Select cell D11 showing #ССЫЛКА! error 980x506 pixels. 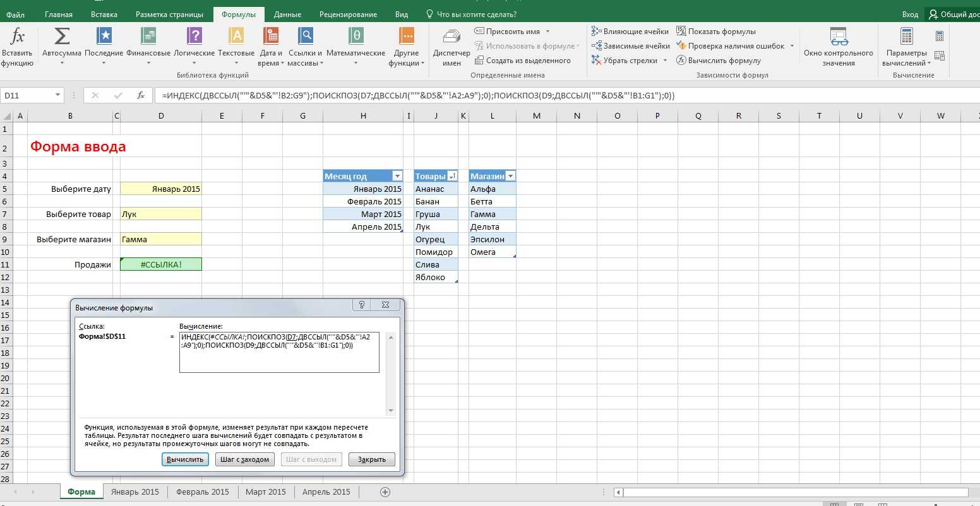(161, 264)
